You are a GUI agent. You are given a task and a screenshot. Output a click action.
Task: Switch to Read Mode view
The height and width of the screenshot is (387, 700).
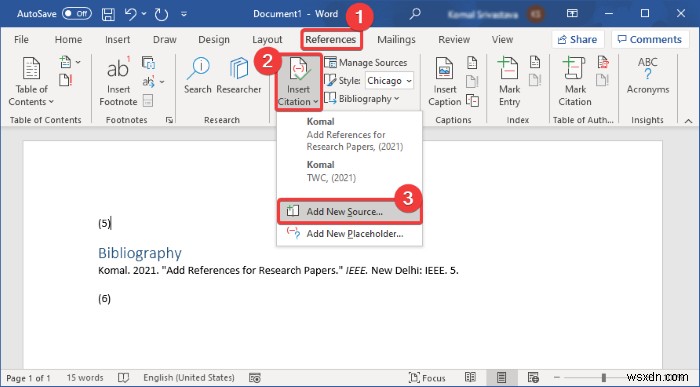(x=470, y=378)
